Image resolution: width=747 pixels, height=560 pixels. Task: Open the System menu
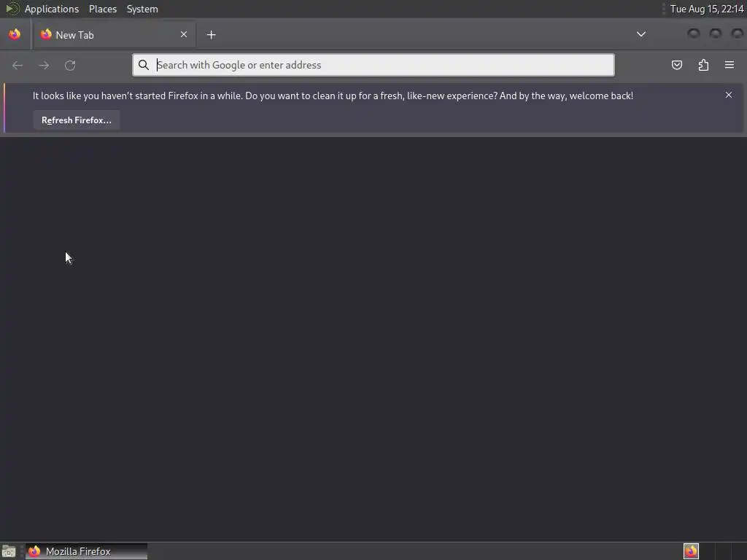coord(142,9)
